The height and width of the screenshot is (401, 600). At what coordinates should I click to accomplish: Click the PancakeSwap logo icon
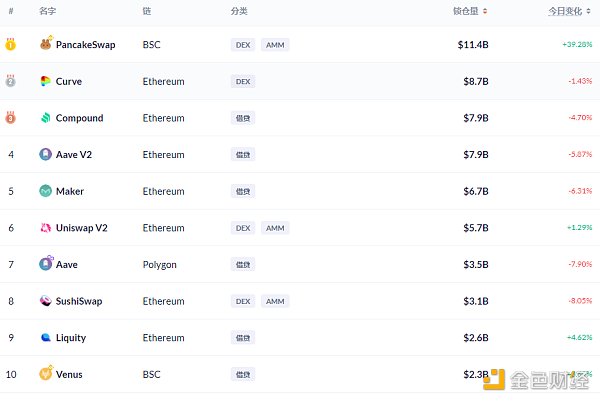[46, 45]
